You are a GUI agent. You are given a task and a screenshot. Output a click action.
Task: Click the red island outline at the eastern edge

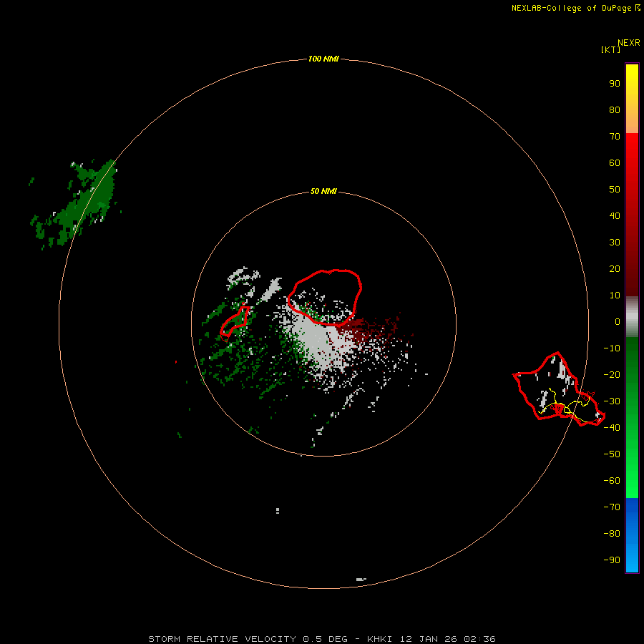pyautogui.click(x=559, y=389)
